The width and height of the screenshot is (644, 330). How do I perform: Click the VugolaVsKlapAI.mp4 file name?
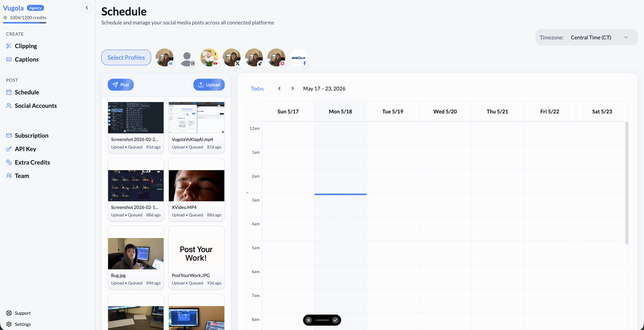tap(192, 139)
